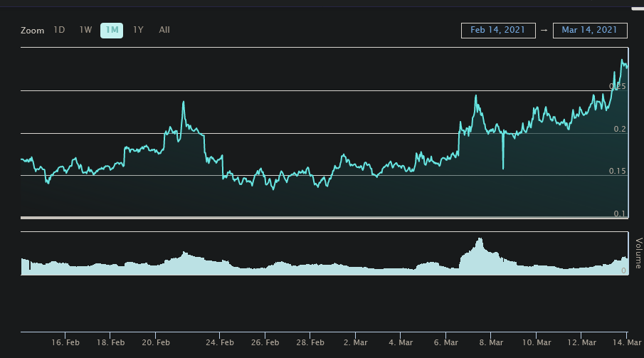Select the 1D zoom range
The width and height of the screenshot is (644, 358).
point(60,30)
